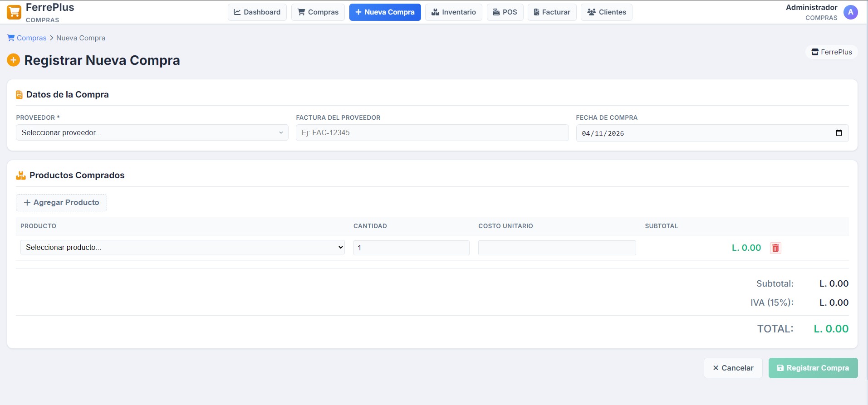The width and height of the screenshot is (868, 405).
Task: Click the red trash delete row icon
Action: pyautogui.click(x=775, y=248)
